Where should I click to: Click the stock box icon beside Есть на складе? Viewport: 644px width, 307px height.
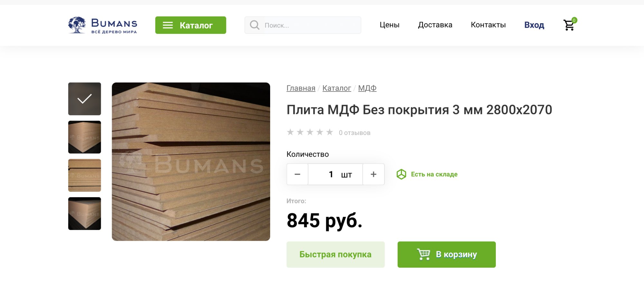[401, 174]
